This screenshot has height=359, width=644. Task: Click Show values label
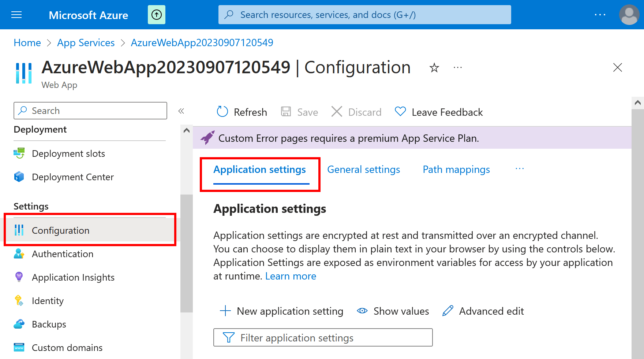[x=401, y=311]
